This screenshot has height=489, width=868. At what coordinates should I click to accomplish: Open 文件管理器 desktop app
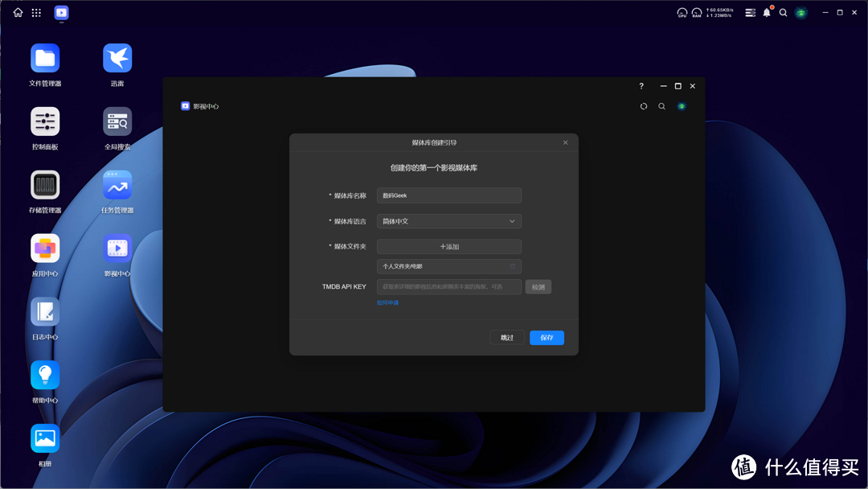(x=45, y=59)
